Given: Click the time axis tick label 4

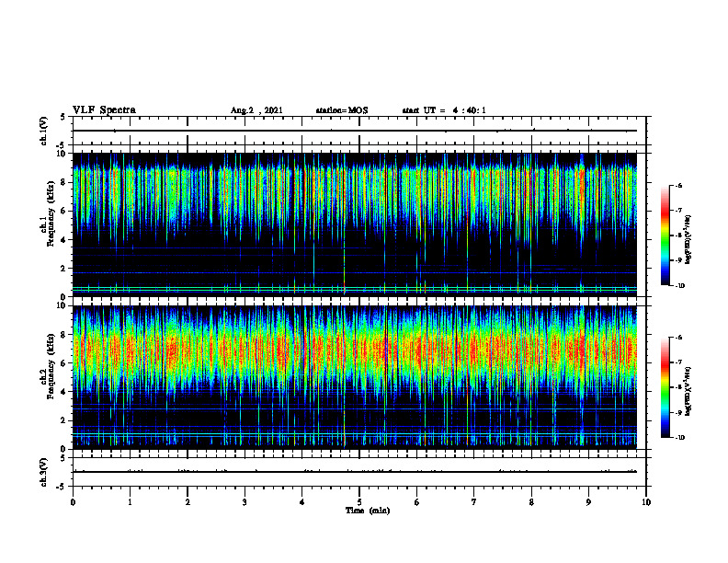Looking at the screenshot, I should [302, 502].
